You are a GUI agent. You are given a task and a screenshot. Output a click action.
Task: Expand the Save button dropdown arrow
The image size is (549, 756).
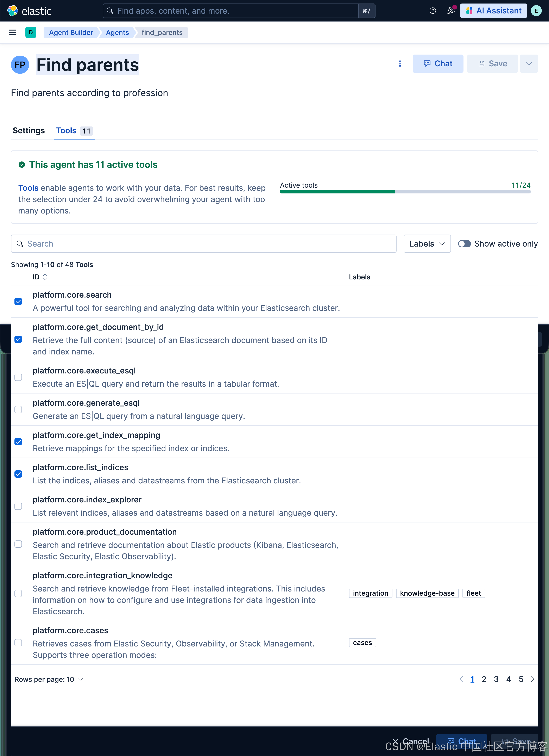coord(529,64)
